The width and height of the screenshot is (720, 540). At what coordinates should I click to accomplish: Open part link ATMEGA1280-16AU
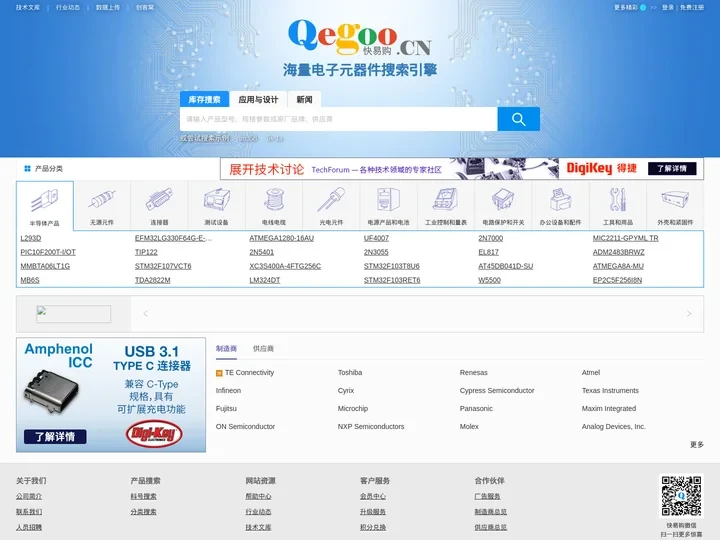pos(281,238)
